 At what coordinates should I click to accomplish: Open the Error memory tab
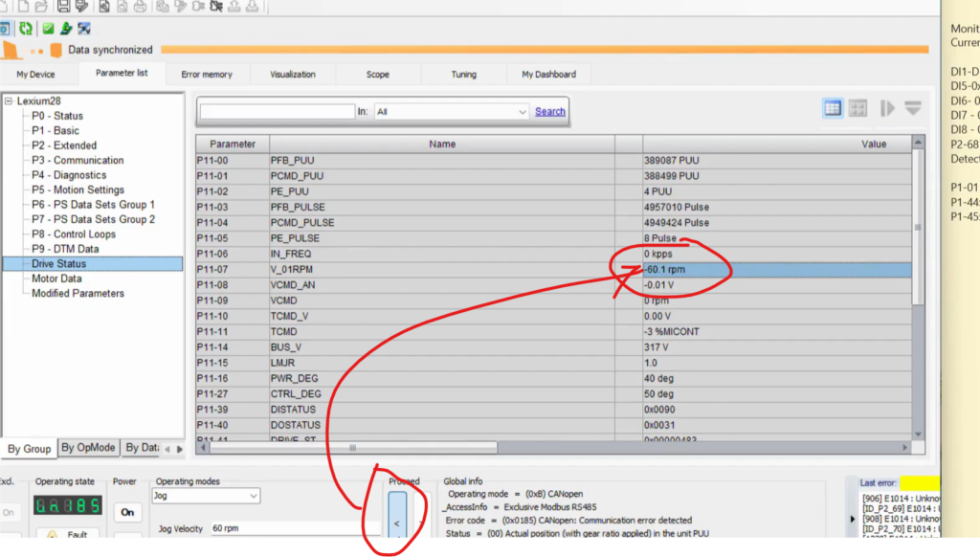point(207,75)
